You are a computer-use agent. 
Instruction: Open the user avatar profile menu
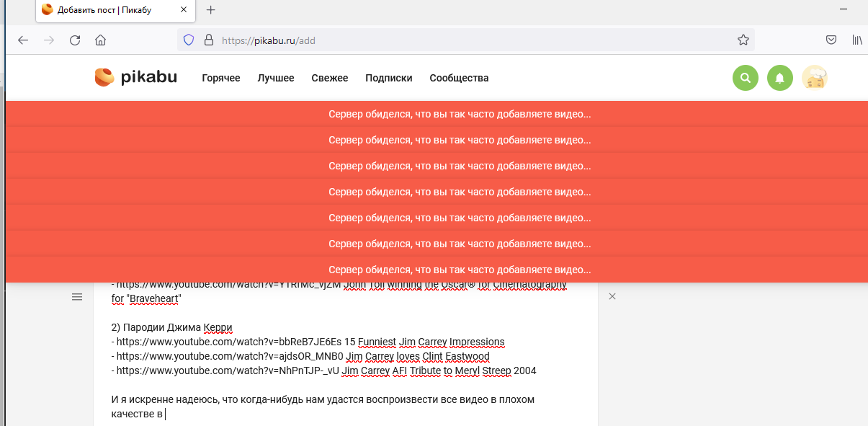(x=815, y=78)
